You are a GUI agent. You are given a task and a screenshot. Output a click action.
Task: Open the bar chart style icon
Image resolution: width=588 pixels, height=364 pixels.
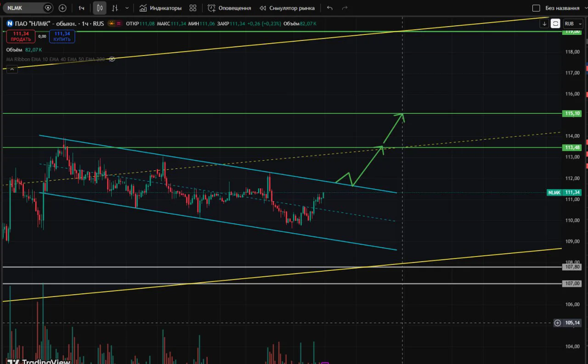115,8
